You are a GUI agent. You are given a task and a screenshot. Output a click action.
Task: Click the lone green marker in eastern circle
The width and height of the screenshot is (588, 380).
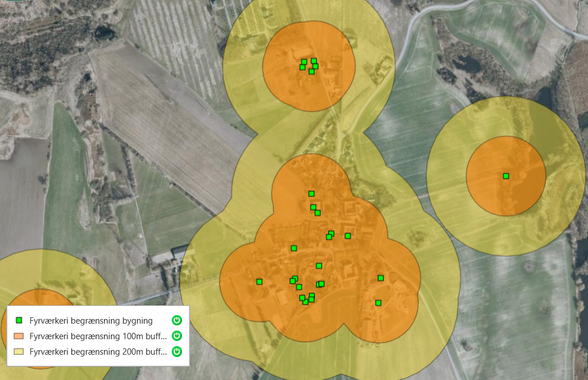tap(506, 176)
